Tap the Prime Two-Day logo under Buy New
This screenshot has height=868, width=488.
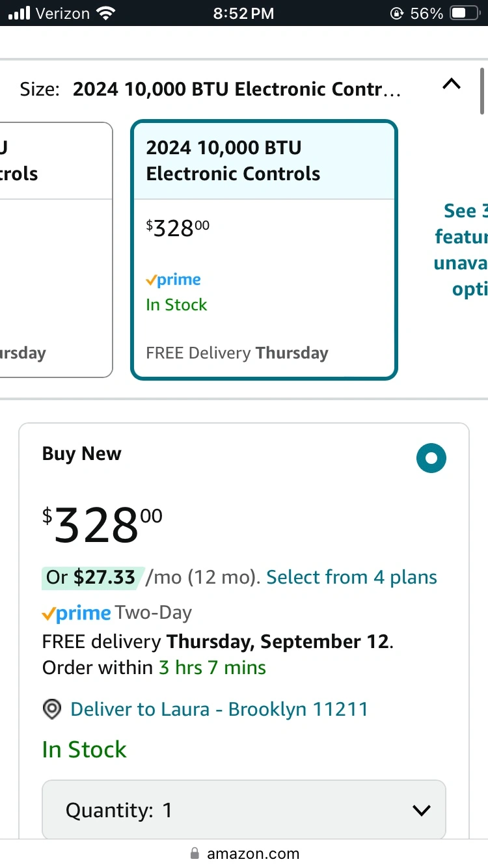pos(76,614)
